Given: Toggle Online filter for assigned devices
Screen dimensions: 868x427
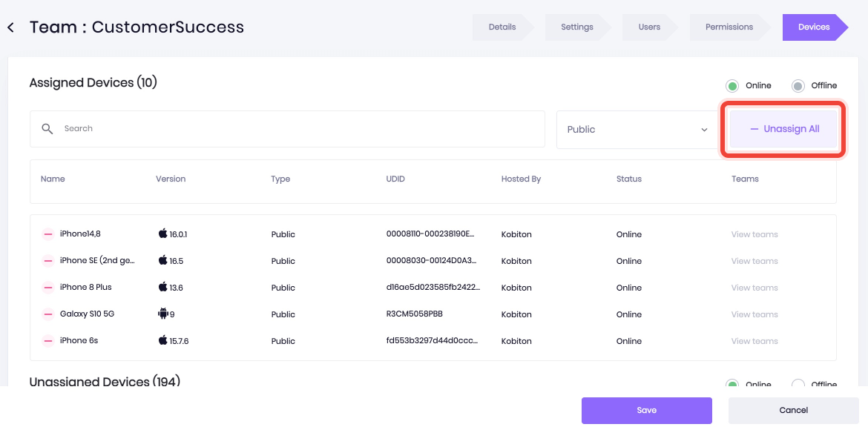Looking at the screenshot, I should 732,86.
